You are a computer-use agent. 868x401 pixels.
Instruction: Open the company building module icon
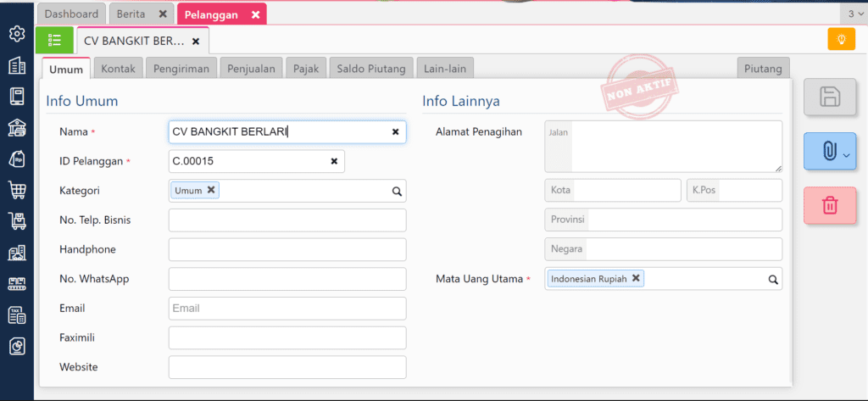17,66
